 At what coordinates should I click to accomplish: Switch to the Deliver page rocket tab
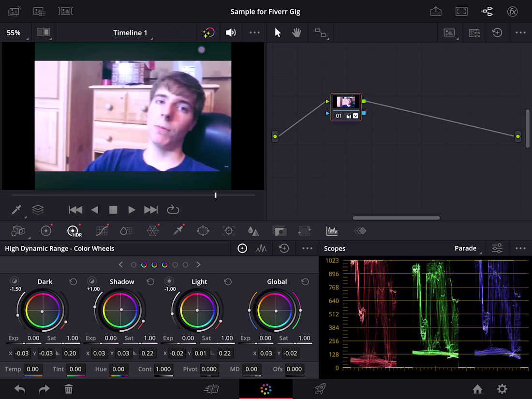(x=320, y=389)
